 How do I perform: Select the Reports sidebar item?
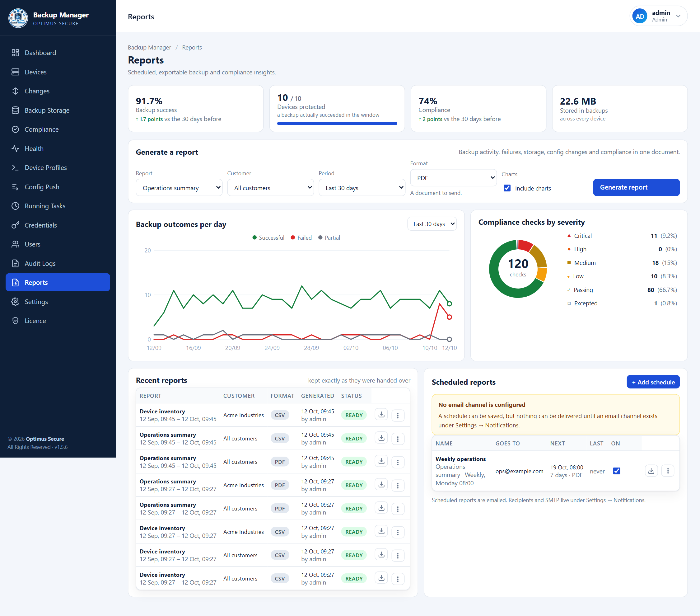58,282
